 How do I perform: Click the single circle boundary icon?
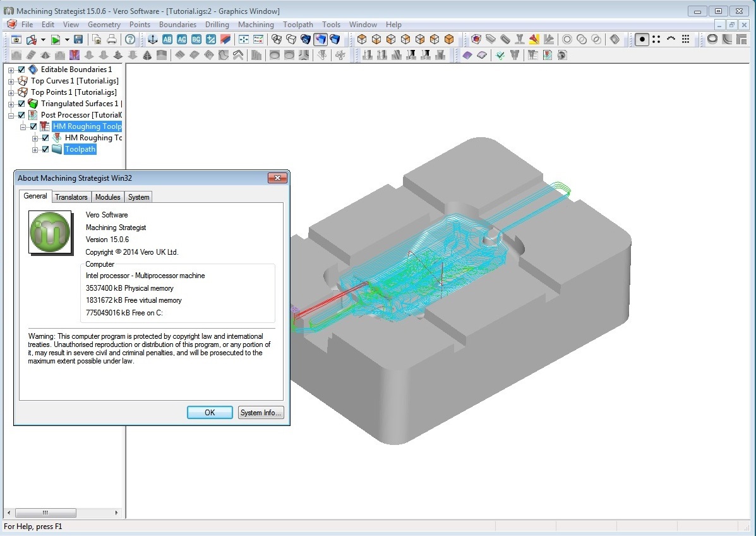(567, 40)
